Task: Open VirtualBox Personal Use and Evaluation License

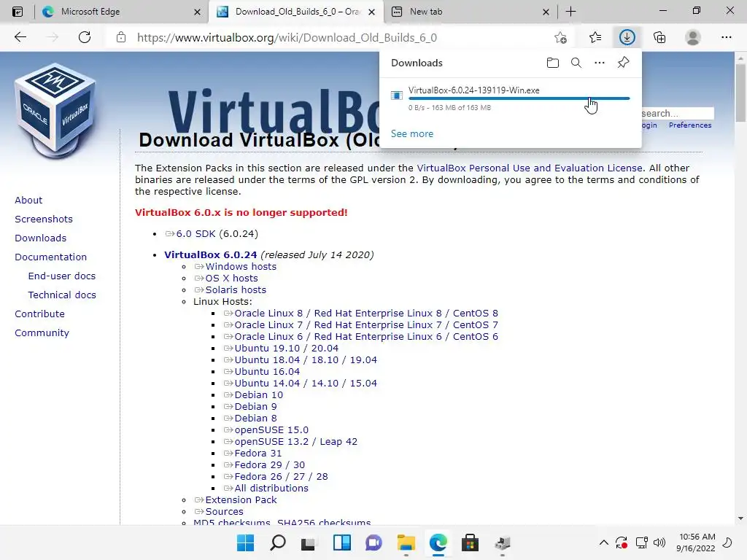Action: tap(530, 168)
